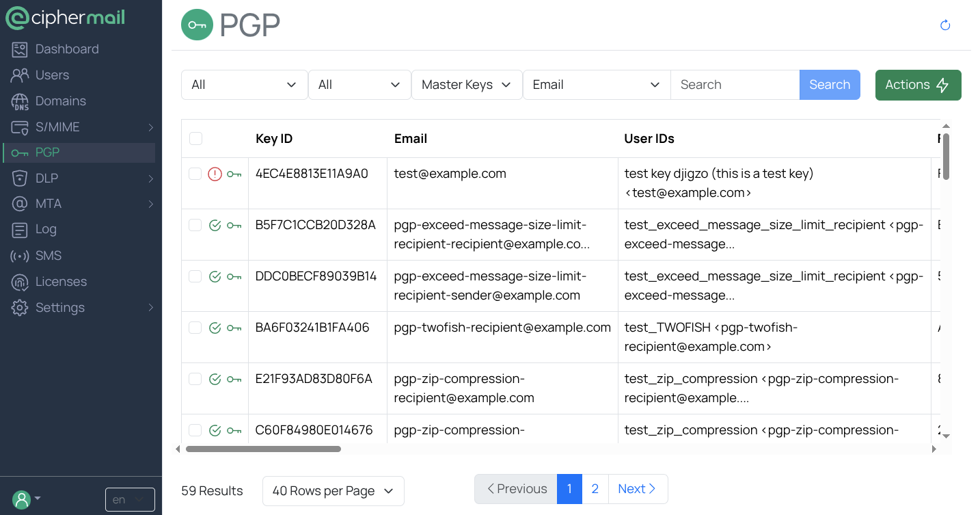Toggle the select-all checkbox in the table header
Image resolution: width=980 pixels, height=515 pixels.
tap(195, 139)
